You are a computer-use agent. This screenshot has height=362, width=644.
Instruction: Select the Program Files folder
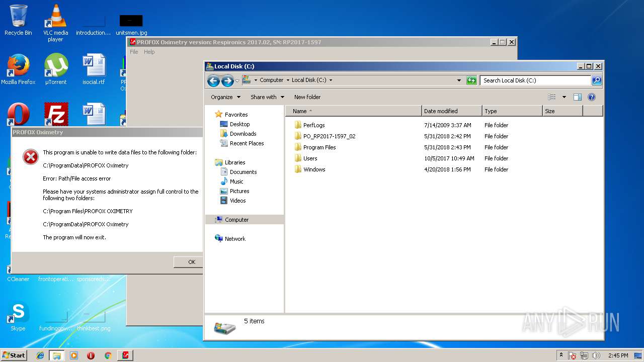pyautogui.click(x=319, y=147)
